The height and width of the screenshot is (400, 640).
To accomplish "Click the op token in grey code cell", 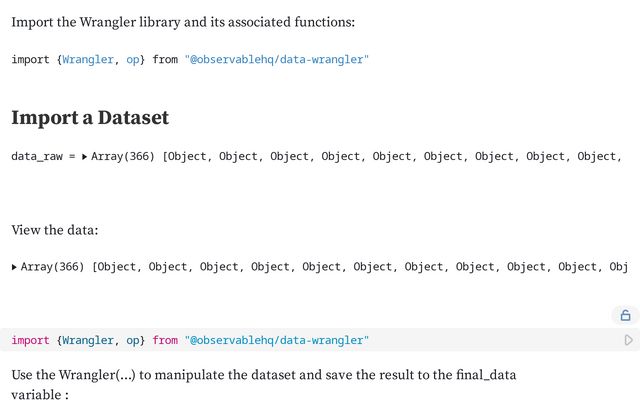I will [133, 340].
